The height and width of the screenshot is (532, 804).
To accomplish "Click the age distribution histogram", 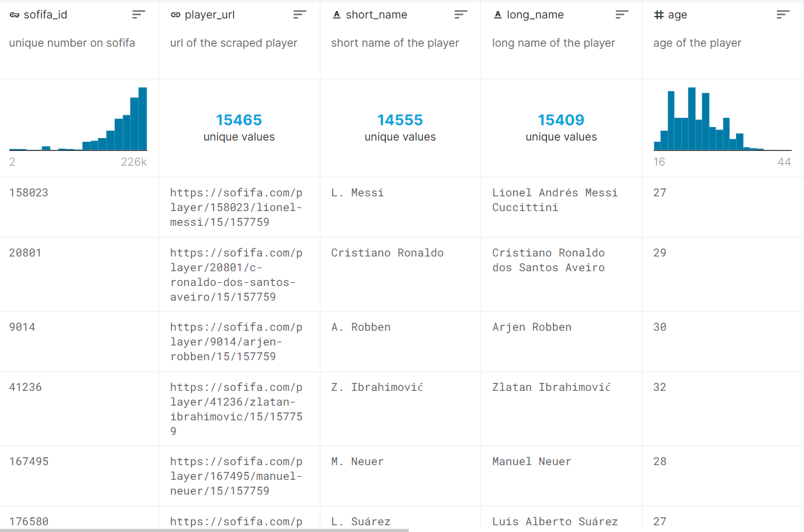I will pyautogui.click(x=722, y=120).
